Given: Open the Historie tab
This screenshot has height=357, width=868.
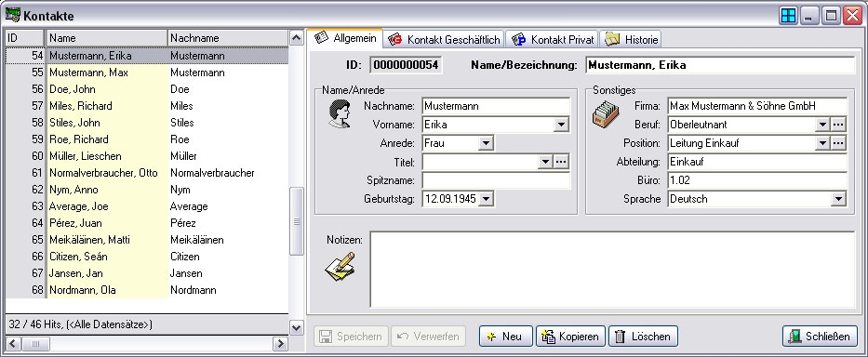Looking at the screenshot, I should coord(631,39).
